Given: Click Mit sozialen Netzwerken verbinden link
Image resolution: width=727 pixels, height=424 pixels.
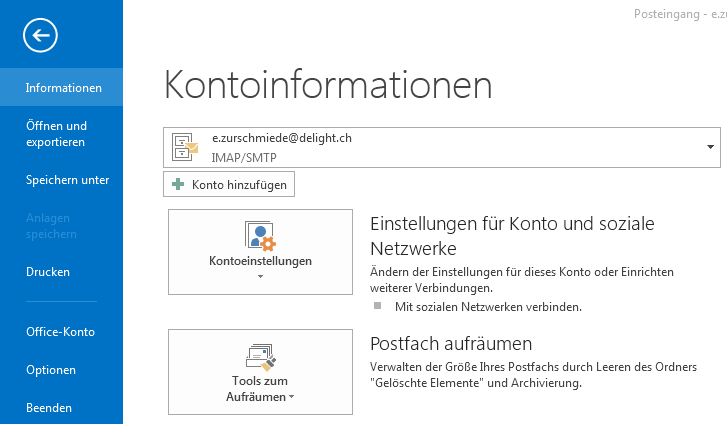Looking at the screenshot, I should click(x=488, y=307).
